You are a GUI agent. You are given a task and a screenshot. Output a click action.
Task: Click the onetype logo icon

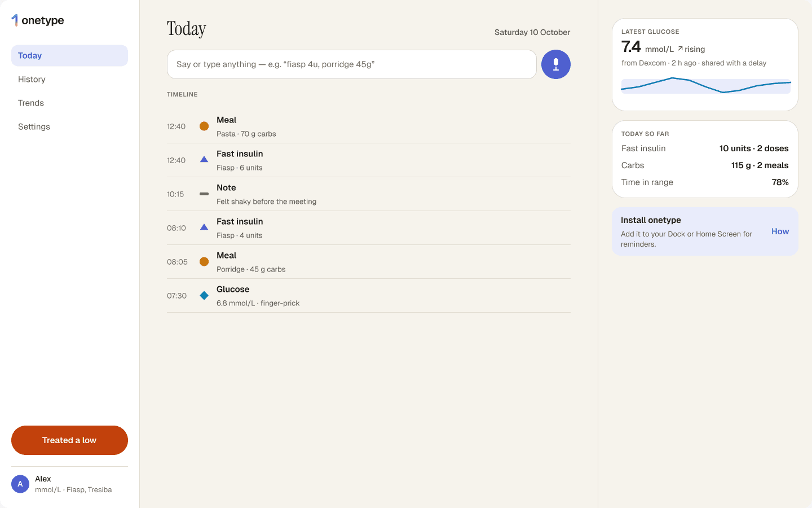point(15,20)
